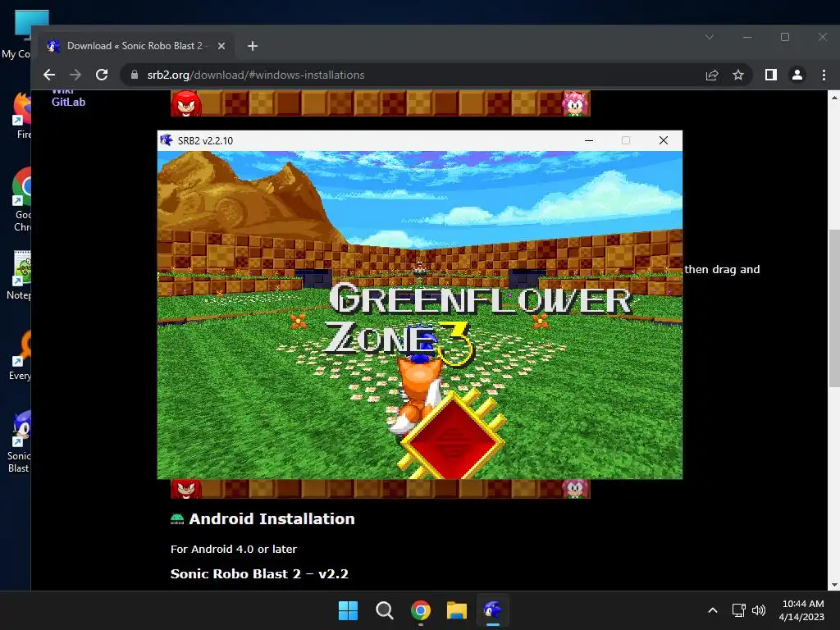This screenshot has height=630, width=840.
Task: Open Chrome profile avatar menu
Action: pos(797,75)
